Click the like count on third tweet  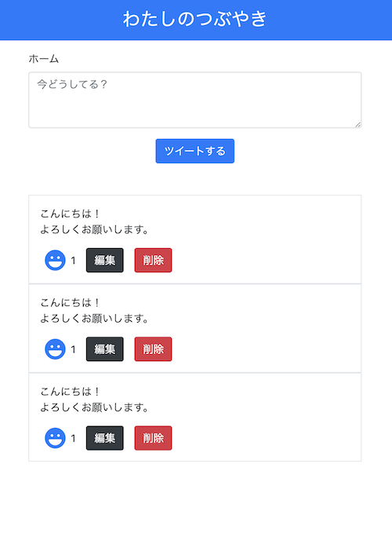point(73,438)
